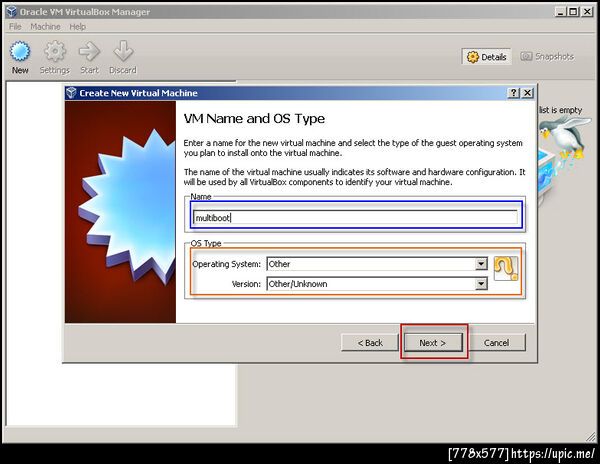Screen dimensions: 600x464
Task: Switch to the Snapshots view
Action: click(547, 57)
